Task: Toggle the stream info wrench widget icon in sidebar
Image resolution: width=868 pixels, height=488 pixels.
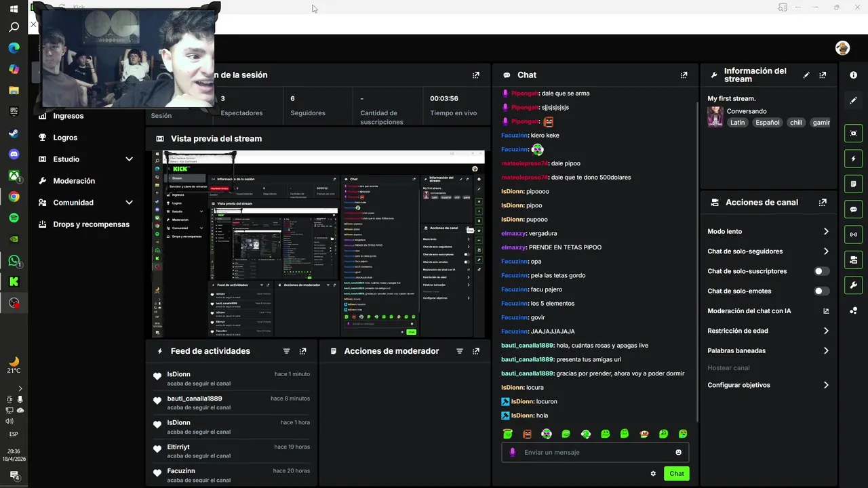Action: (853, 285)
